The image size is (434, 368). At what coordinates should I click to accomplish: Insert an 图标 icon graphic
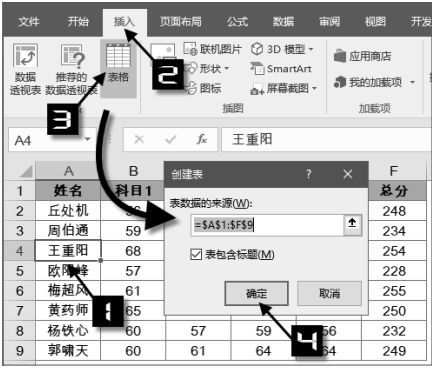[203, 88]
